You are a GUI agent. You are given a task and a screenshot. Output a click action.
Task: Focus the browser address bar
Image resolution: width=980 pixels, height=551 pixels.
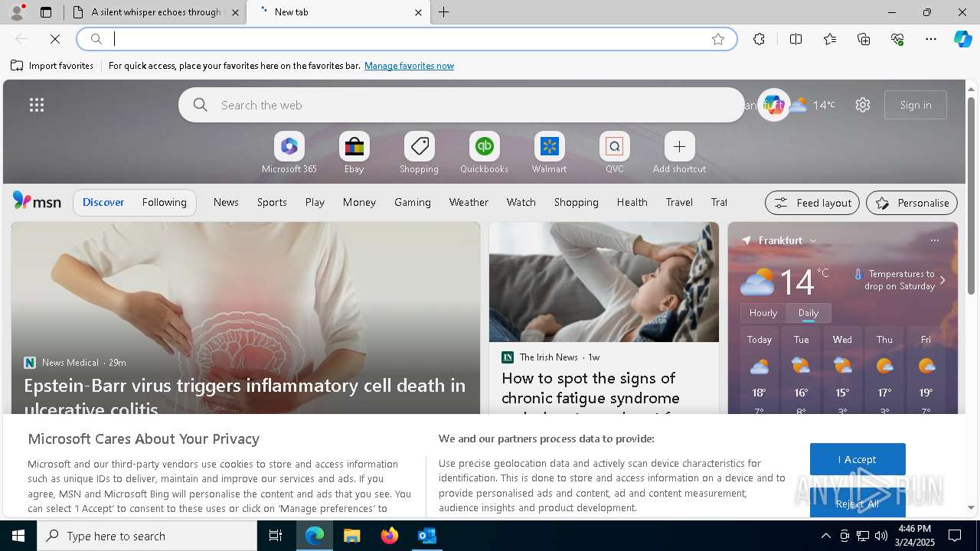coord(406,39)
